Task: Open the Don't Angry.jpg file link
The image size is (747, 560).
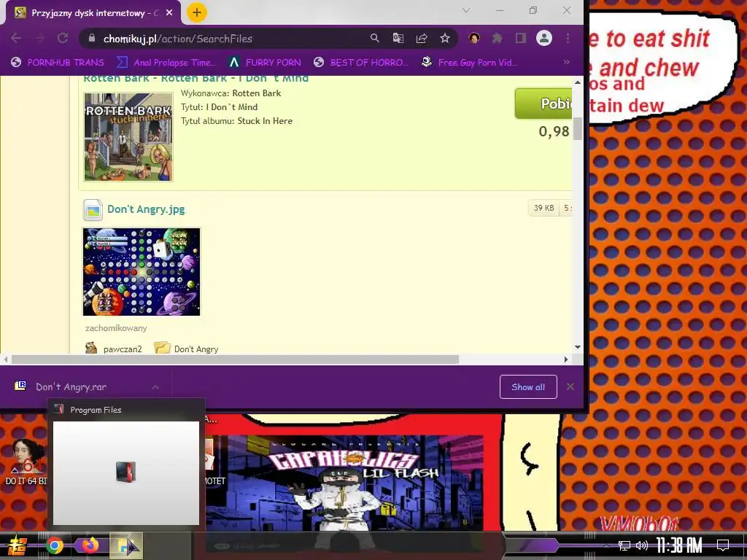Action: (x=146, y=209)
